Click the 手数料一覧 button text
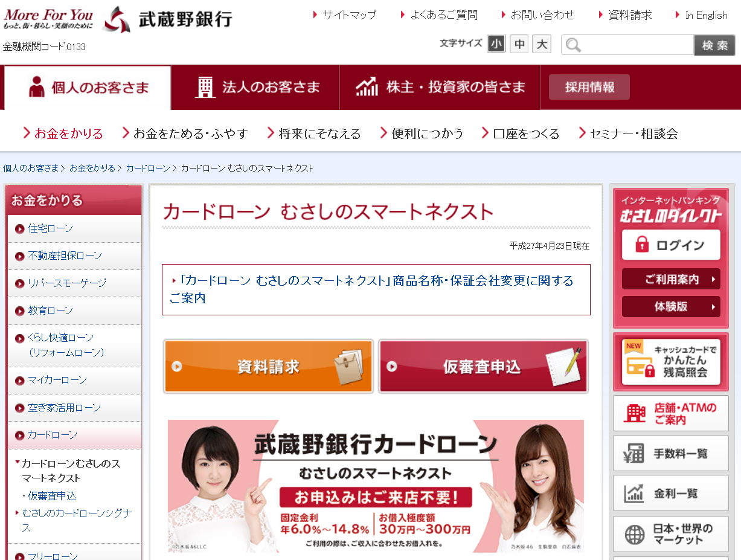Screen dimensions: 741x560 click(x=681, y=454)
